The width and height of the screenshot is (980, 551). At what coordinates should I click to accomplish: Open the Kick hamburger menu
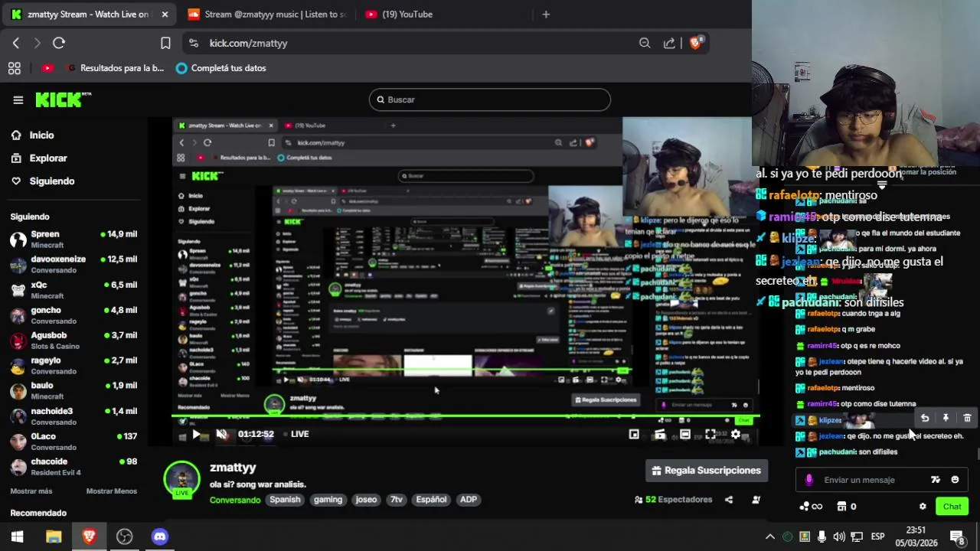click(x=18, y=99)
